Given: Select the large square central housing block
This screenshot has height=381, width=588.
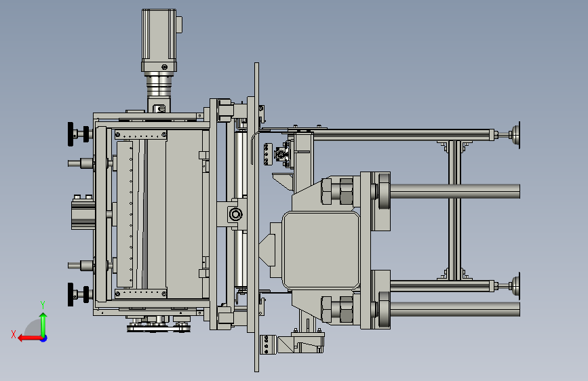Looking at the screenshot, I should tap(321, 249).
